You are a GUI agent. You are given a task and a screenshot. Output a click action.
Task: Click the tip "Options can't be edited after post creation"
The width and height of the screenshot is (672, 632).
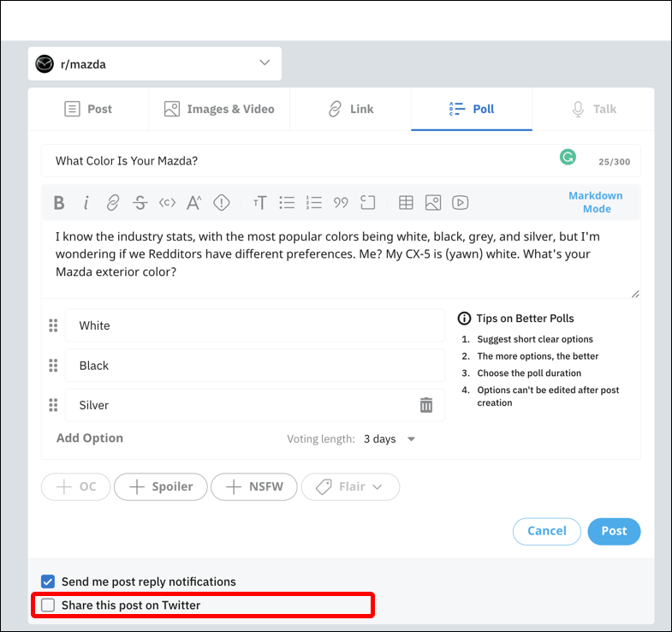pos(548,396)
